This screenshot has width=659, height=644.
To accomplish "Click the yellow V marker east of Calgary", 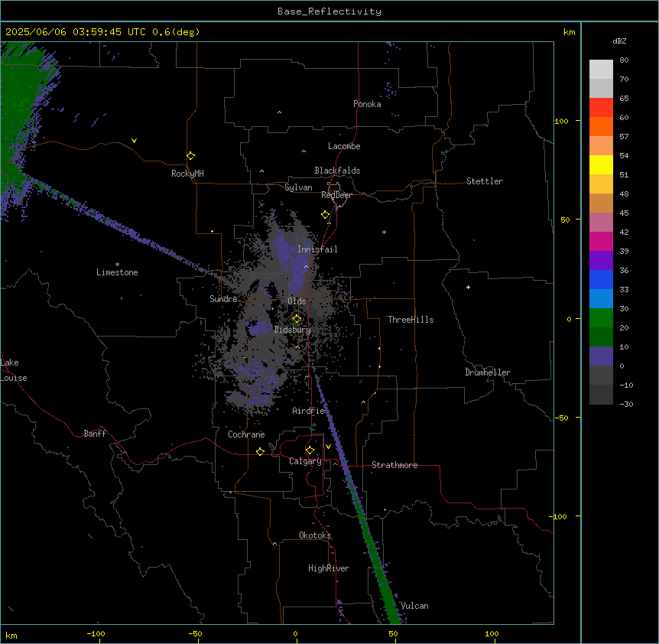I will (328, 447).
